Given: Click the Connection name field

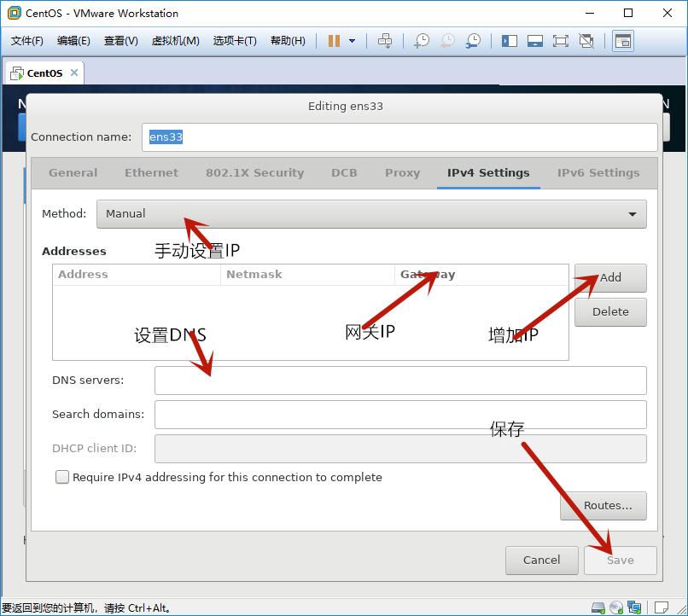Looking at the screenshot, I should (399, 137).
